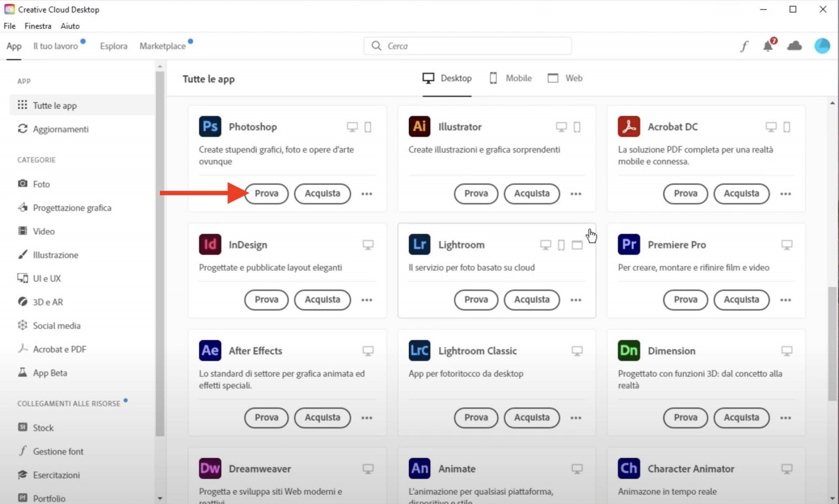This screenshot has width=839, height=504.
Task: Click Acquista for Dimension
Action: [x=741, y=417]
